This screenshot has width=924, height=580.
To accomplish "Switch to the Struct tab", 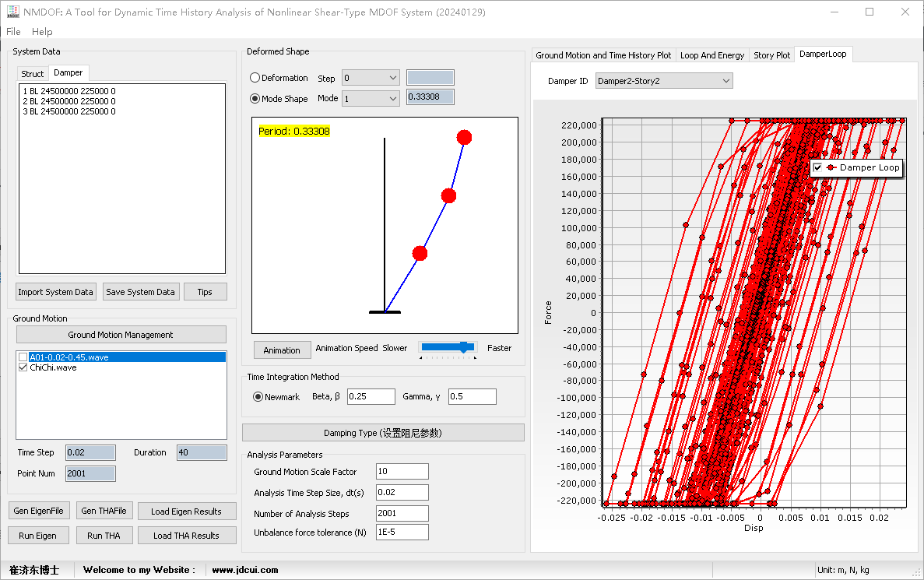I will click(33, 74).
